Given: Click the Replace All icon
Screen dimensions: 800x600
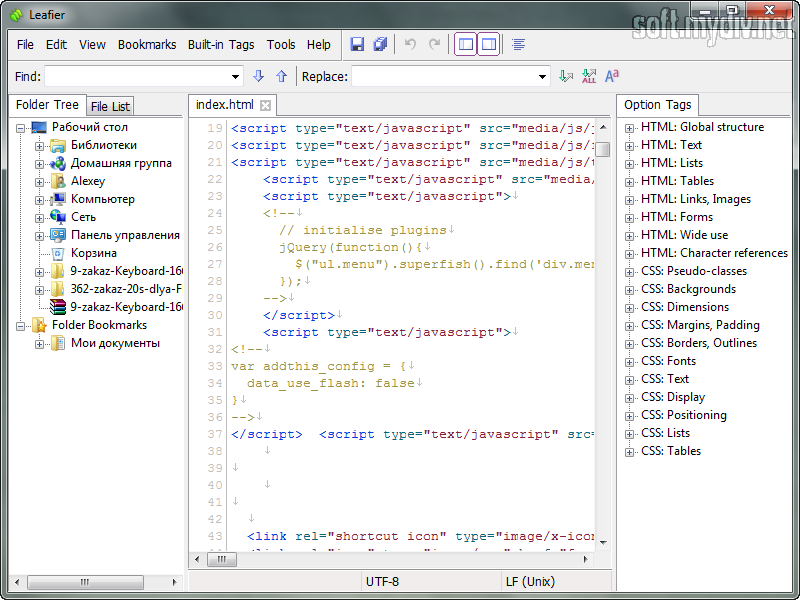Looking at the screenshot, I should click(x=589, y=76).
